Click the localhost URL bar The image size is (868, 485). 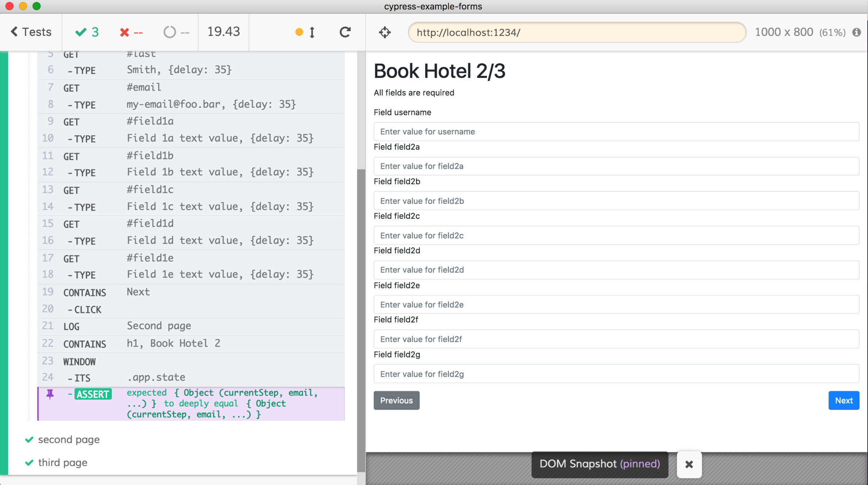[x=577, y=32]
